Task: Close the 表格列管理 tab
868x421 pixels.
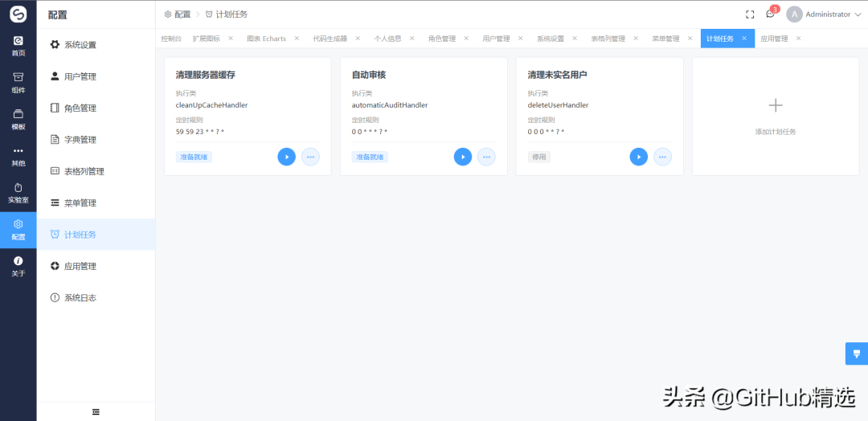Action: [636, 39]
